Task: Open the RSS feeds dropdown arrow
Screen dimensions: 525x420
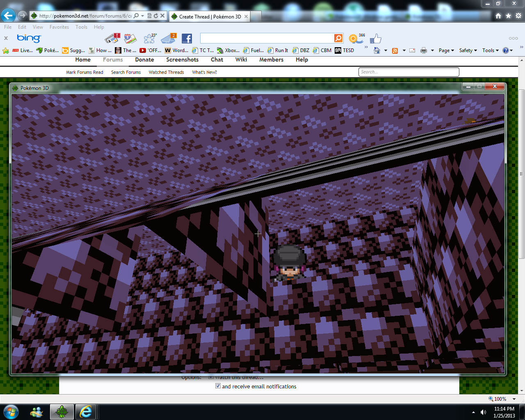Action: coord(404,50)
